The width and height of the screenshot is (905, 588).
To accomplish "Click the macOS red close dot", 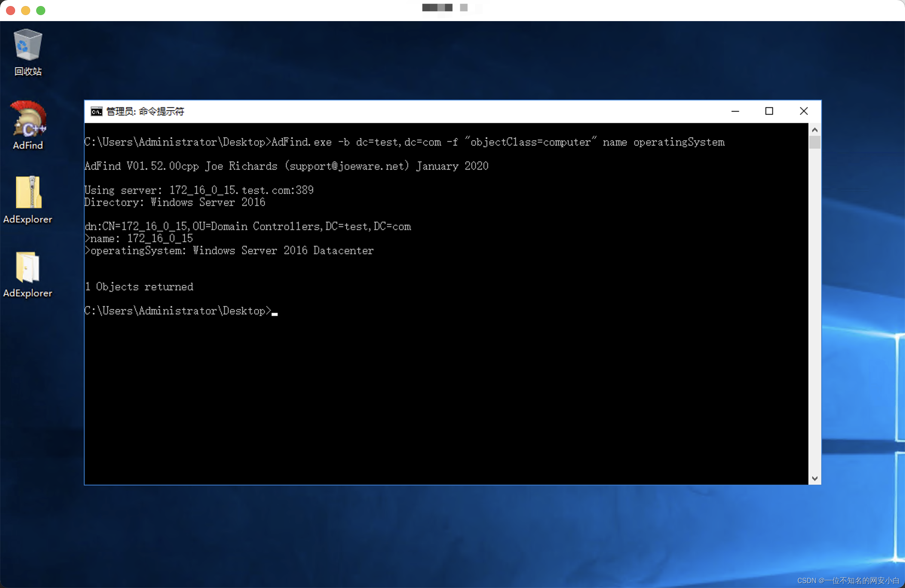I will point(11,10).
